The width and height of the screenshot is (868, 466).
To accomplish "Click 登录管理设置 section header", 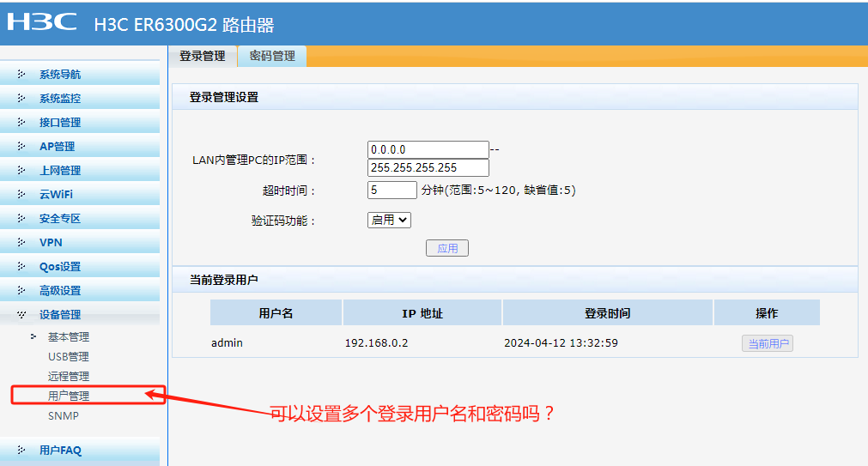I will point(223,98).
